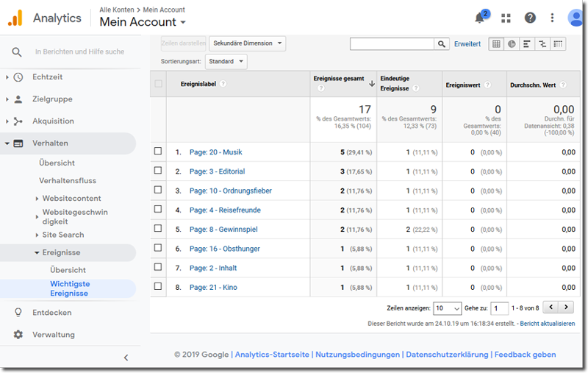Expand the Websitecontent submenu
This screenshot has width=588, height=373.
pos(37,199)
